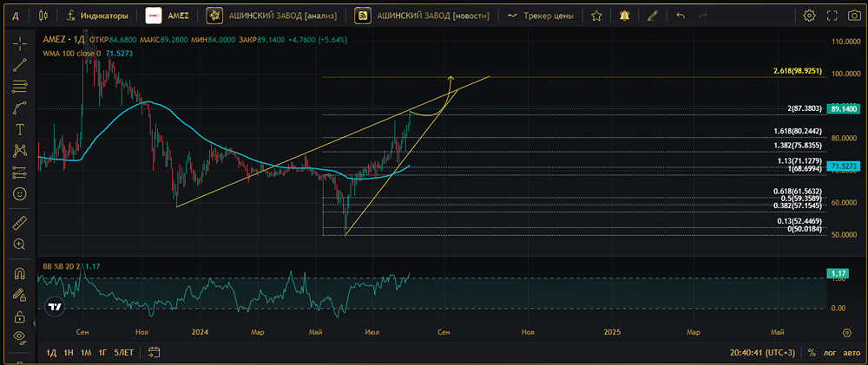868x365 pixels.
Task: Open the emoji icons tool
Action: point(20,194)
